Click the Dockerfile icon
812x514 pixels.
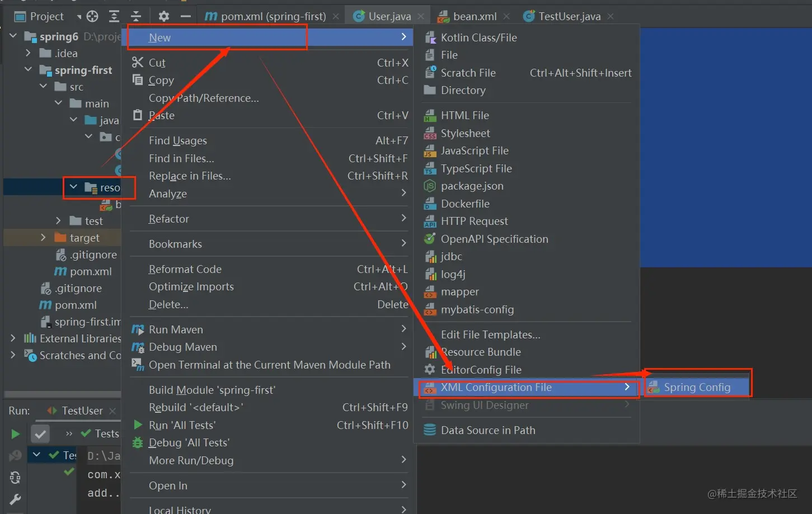[430, 204]
